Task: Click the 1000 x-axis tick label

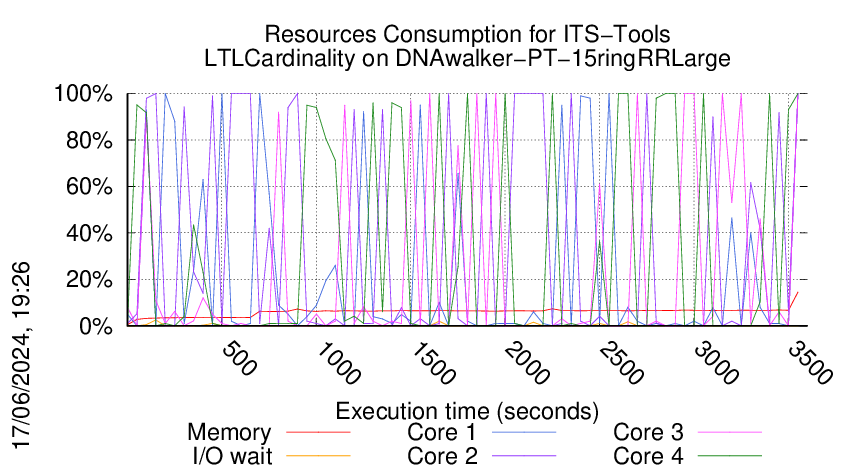Action: click(337, 363)
